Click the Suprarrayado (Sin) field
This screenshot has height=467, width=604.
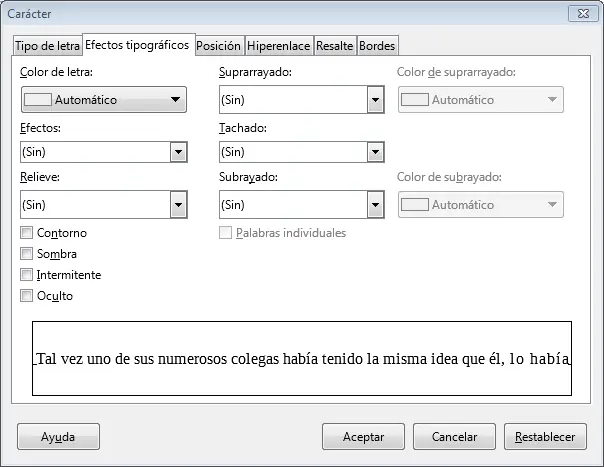(x=293, y=100)
